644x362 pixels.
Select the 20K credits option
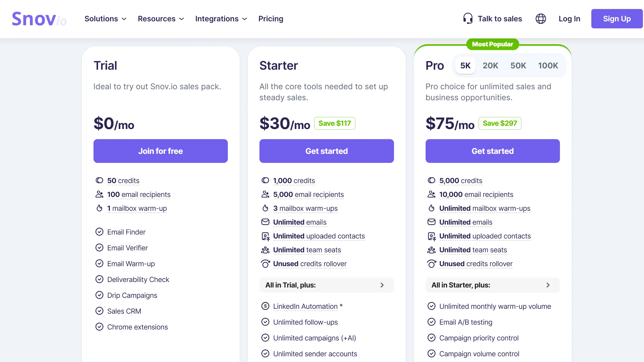click(490, 65)
